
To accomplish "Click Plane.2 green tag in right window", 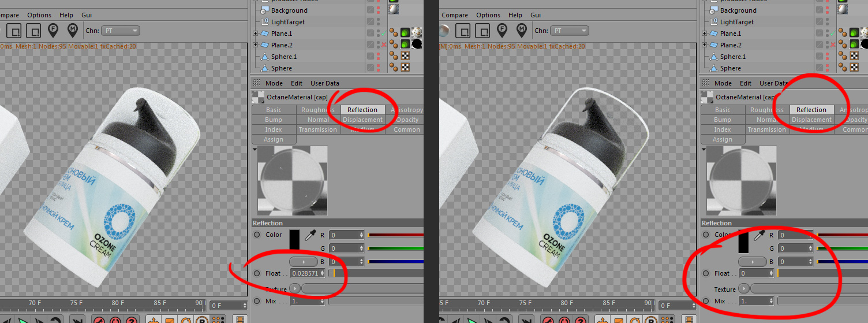I will pyautogui.click(x=854, y=44).
